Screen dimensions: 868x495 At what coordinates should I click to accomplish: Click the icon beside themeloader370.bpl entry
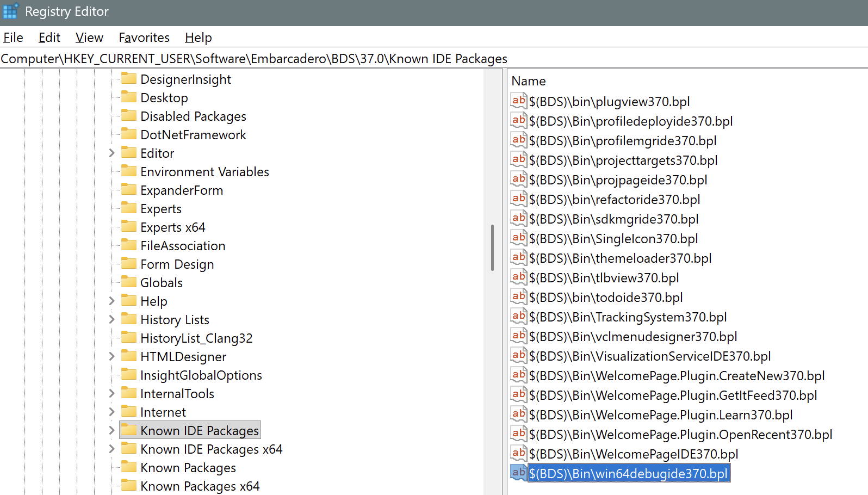click(518, 257)
